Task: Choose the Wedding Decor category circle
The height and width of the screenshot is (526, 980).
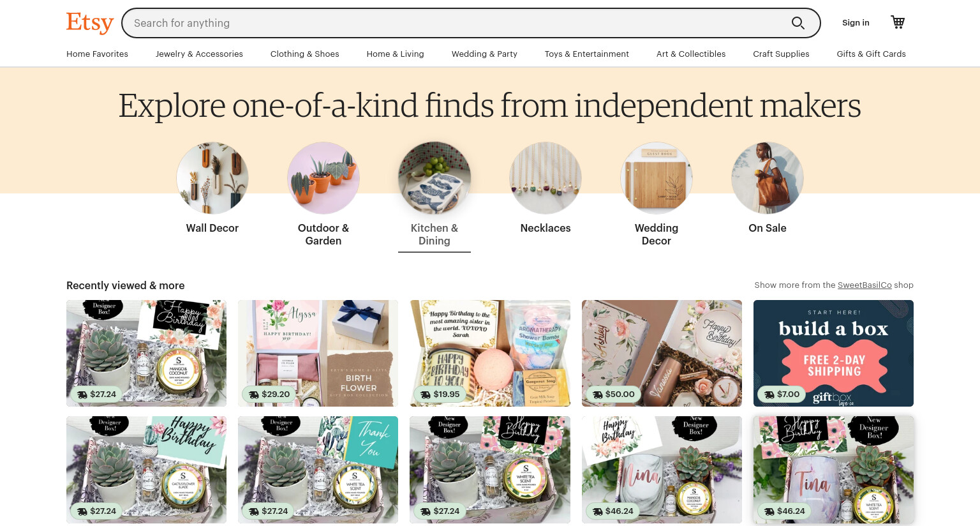Action: [x=657, y=178]
